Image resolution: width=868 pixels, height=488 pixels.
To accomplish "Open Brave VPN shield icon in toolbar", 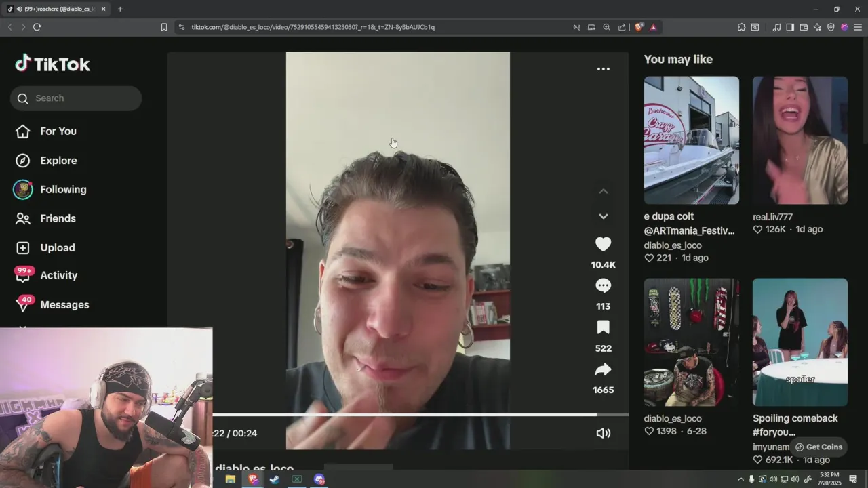I will (831, 27).
